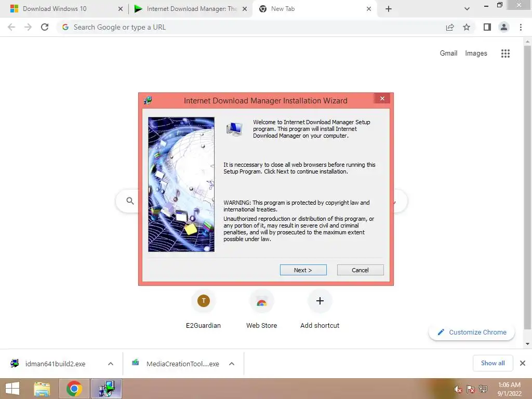Open the Action Center flag icon
532x399 pixels.
click(x=471, y=390)
